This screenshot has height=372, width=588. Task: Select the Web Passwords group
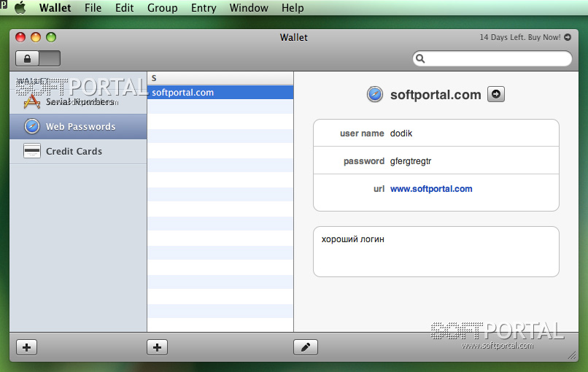click(78, 126)
